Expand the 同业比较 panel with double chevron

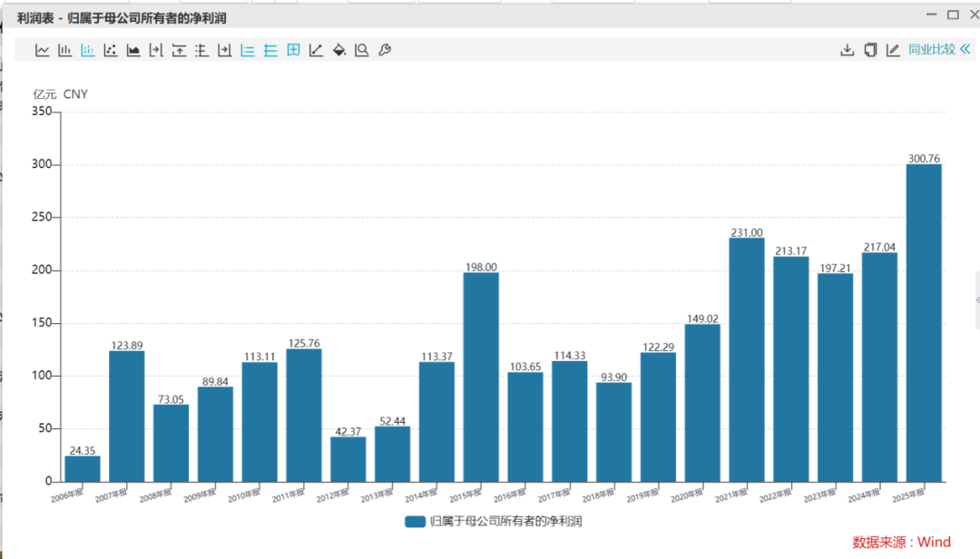965,50
